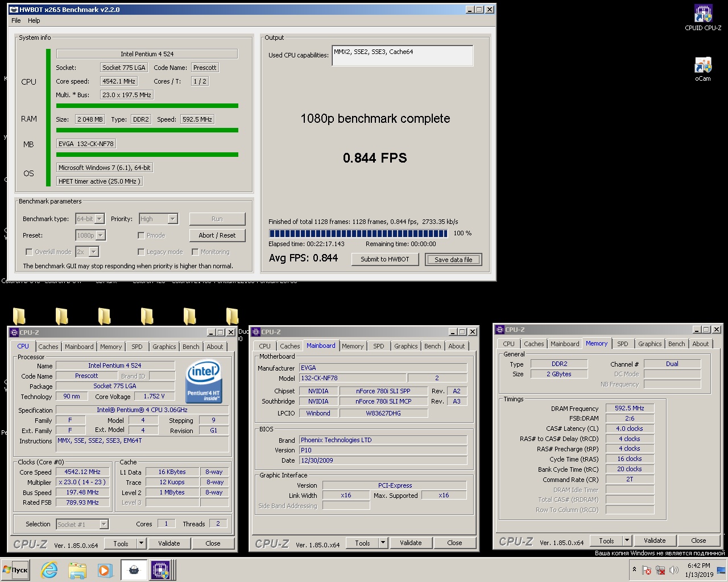Toggle the Legacy mode checkbox

(x=141, y=252)
